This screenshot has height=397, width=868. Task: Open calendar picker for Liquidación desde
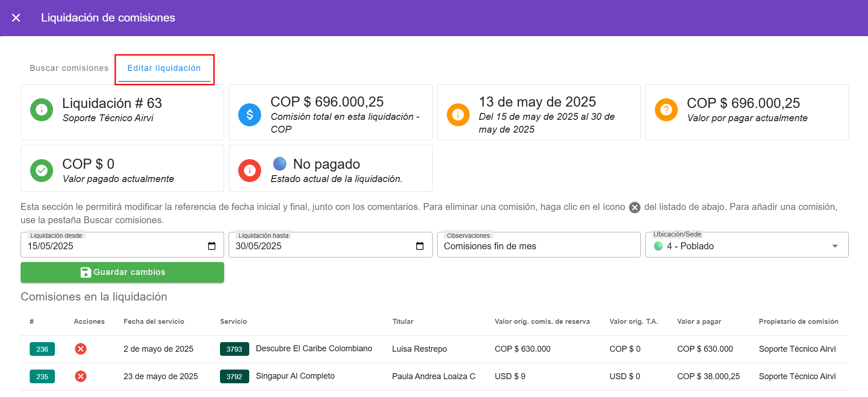[212, 246]
